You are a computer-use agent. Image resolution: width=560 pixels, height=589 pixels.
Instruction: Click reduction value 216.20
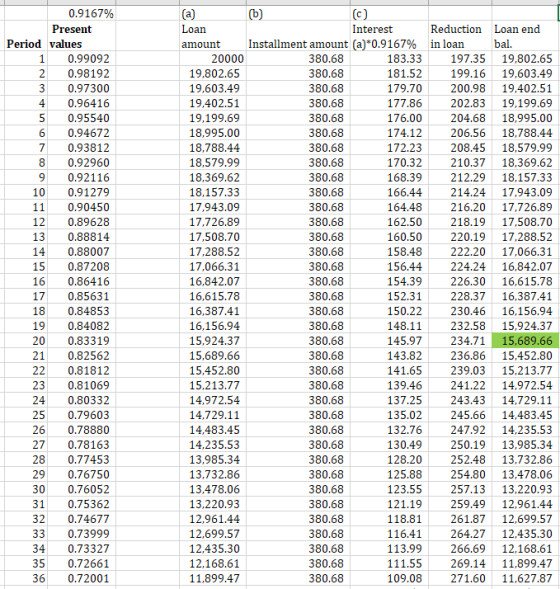[468, 207]
